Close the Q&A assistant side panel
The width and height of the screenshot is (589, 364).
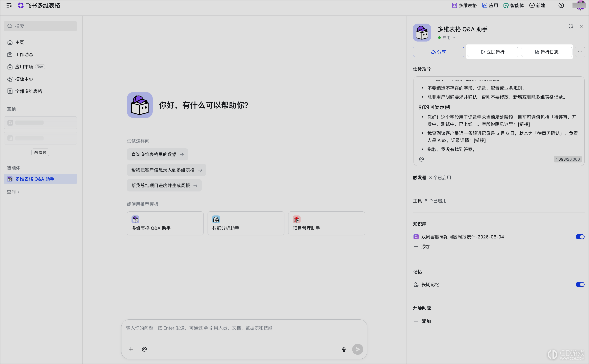coord(581,26)
